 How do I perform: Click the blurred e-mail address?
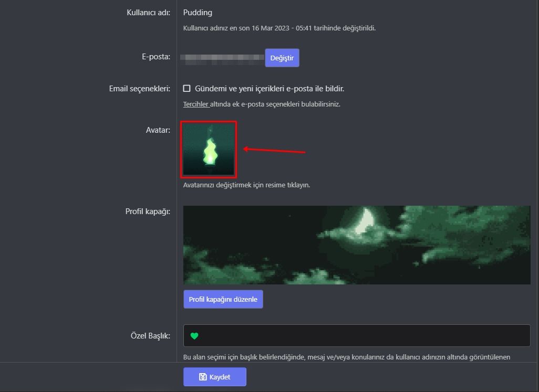pyautogui.click(x=222, y=59)
